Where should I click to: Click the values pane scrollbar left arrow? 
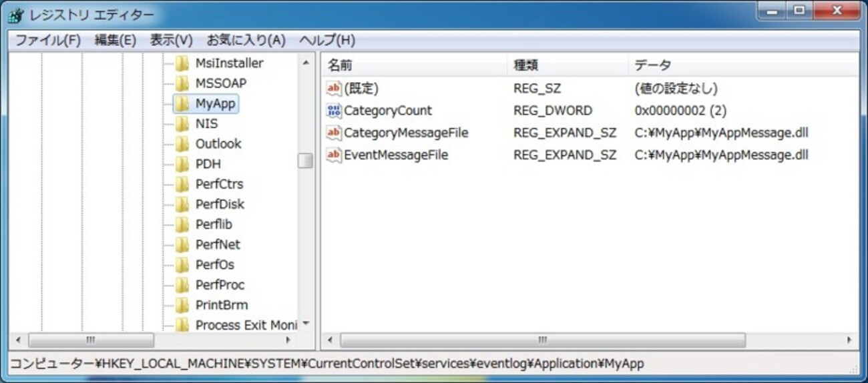click(329, 340)
